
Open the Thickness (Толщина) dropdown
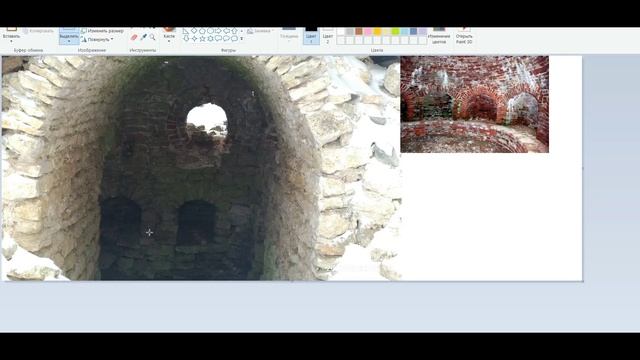(x=289, y=36)
